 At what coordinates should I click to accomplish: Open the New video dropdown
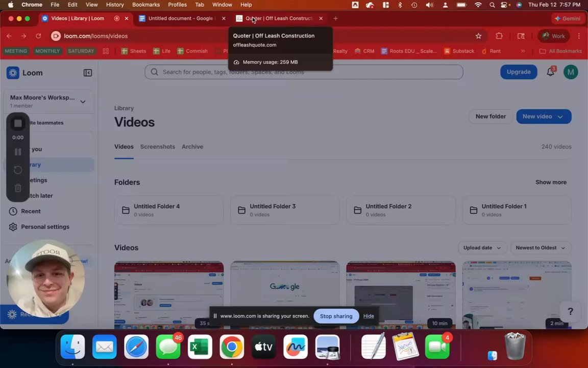click(x=544, y=117)
